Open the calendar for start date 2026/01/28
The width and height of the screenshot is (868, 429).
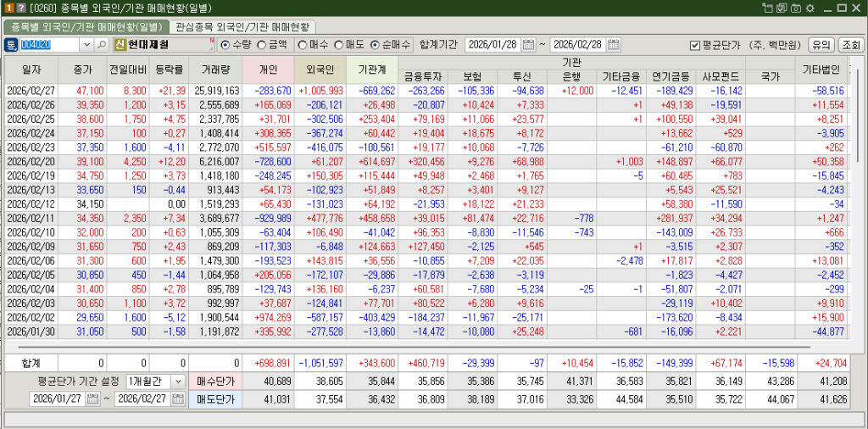[x=529, y=44]
